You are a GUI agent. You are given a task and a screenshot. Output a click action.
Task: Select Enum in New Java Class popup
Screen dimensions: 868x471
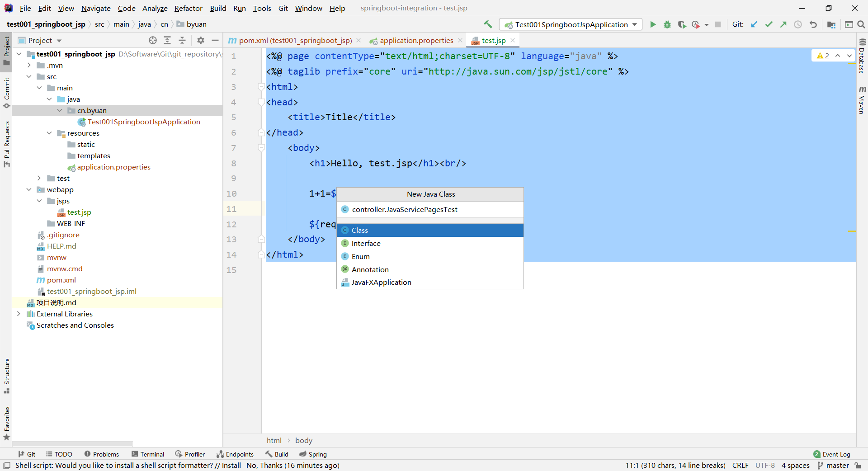[x=430, y=256]
